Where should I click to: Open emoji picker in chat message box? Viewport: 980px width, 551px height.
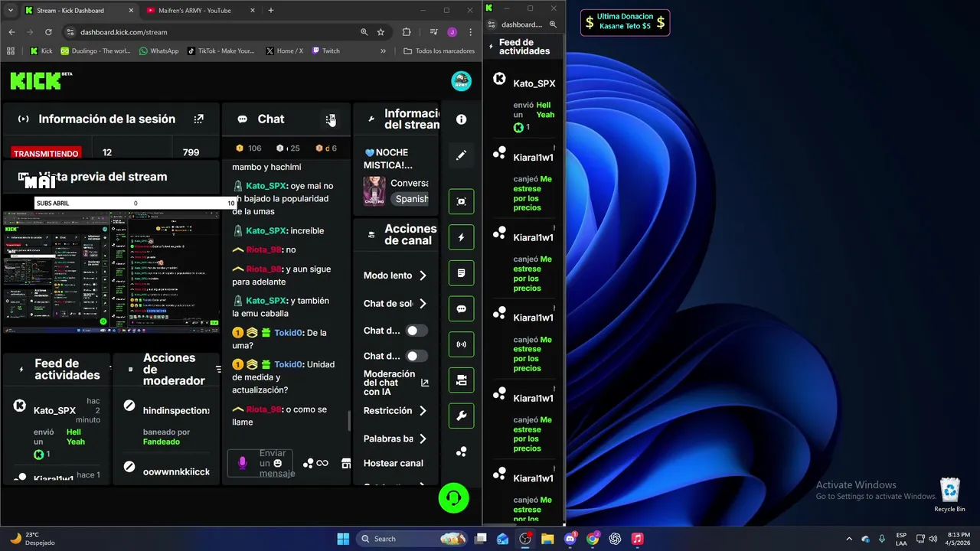point(278,463)
